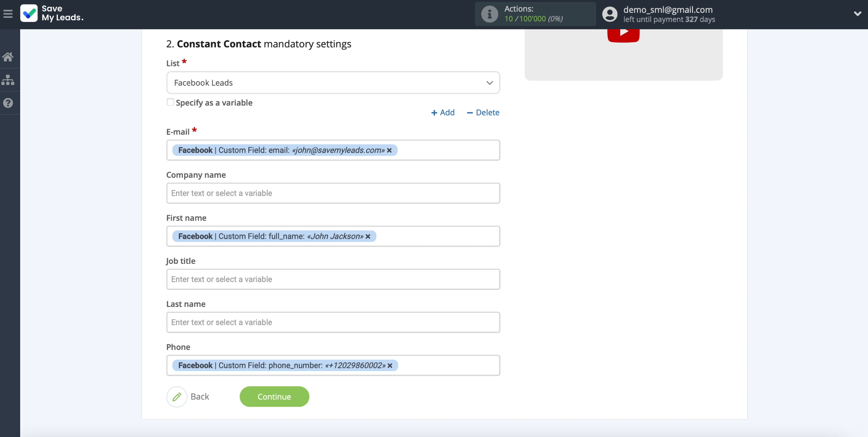The width and height of the screenshot is (868, 437).
Task: Remove phone_number variable tag with x
Action: [390, 366]
